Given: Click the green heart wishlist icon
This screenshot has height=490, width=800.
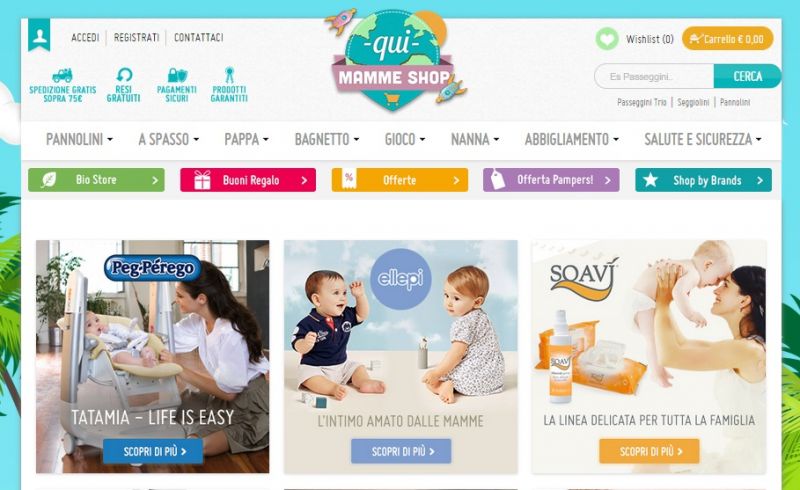Looking at the screenshot, I should click(607, 39).
